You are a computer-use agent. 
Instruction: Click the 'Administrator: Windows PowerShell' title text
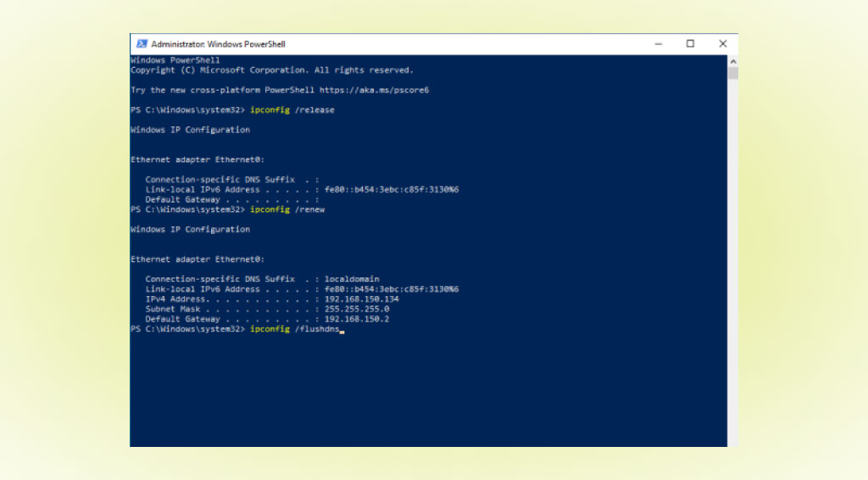[x=218, y=44]
